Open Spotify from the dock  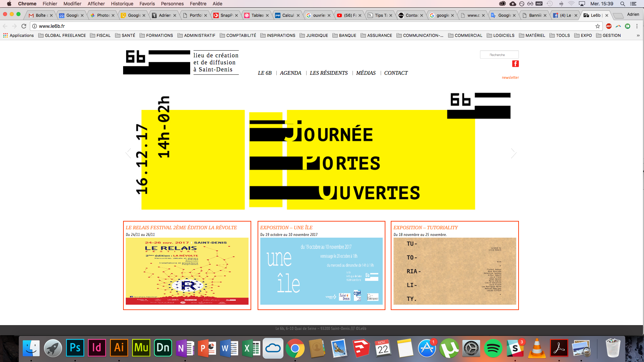pyautogui.click(x=493, y=348)
